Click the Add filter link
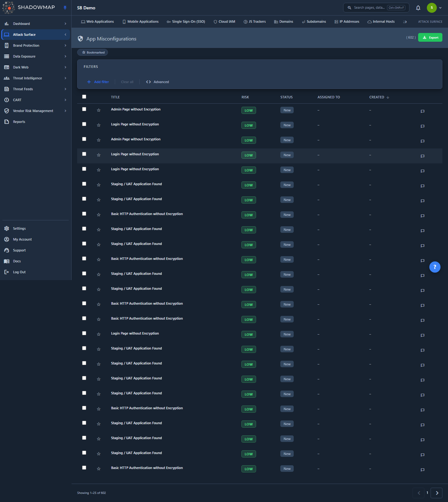The width and height of the screenshot is (448, 502). pos(98,82)
